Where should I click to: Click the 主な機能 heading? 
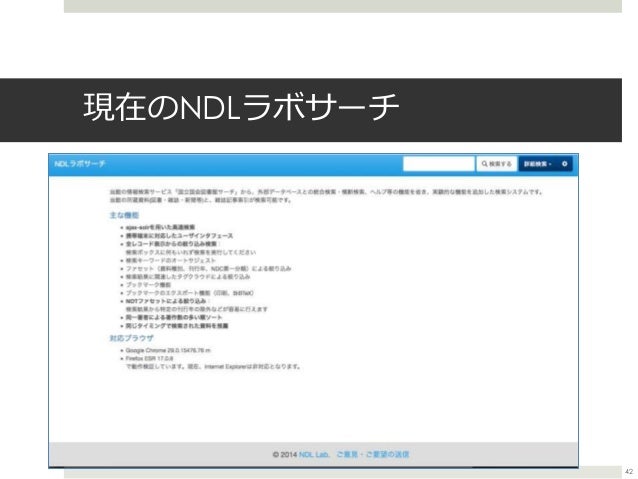(124, 215)
